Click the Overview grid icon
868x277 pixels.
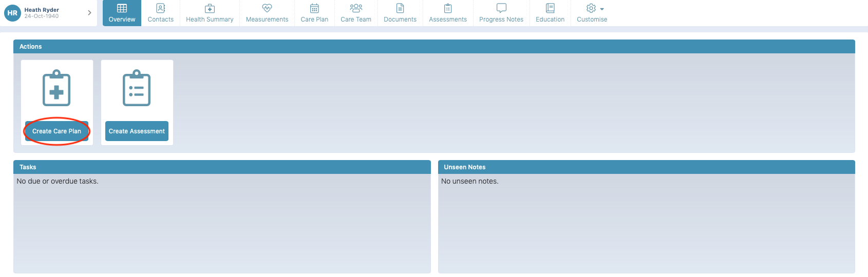(x=122, y=8)
